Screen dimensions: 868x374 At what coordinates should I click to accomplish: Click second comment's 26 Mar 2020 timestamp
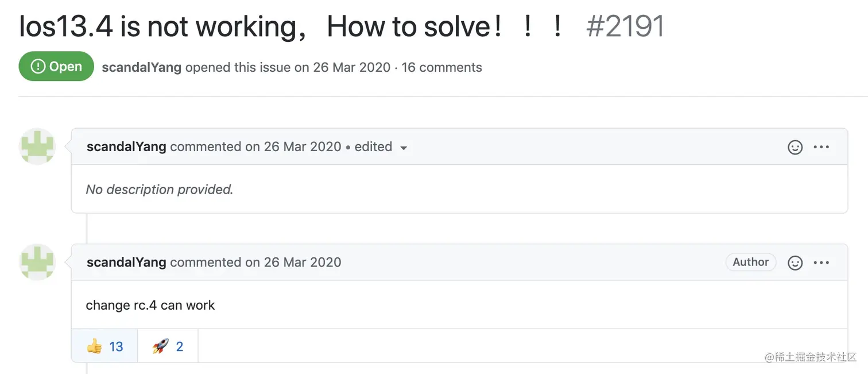tap(302, 263)
